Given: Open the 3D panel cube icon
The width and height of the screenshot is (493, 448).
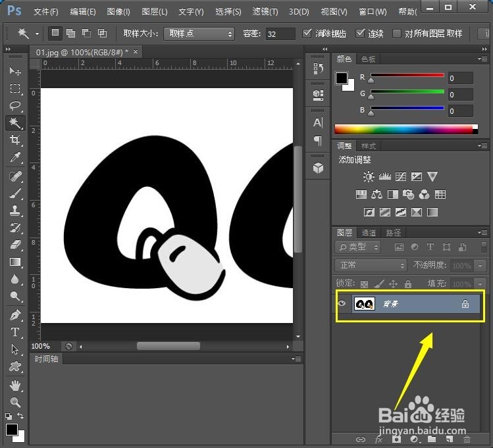Looking at the screenshot, I should tap(318, 168).
